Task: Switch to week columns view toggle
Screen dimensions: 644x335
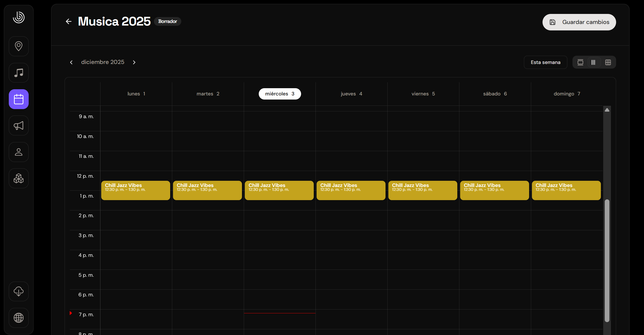Action: click(593, 62)
